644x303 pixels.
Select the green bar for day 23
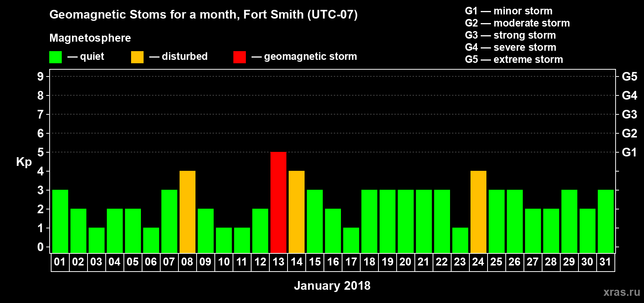460,240
